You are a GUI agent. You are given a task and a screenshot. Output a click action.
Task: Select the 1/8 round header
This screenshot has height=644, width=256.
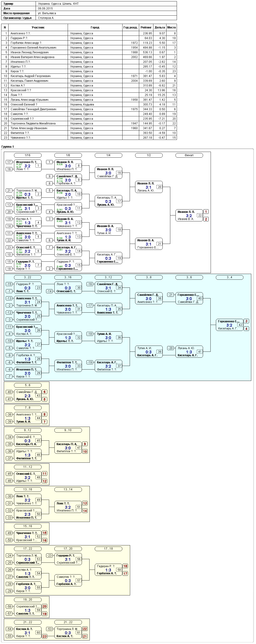pos(68,155)
